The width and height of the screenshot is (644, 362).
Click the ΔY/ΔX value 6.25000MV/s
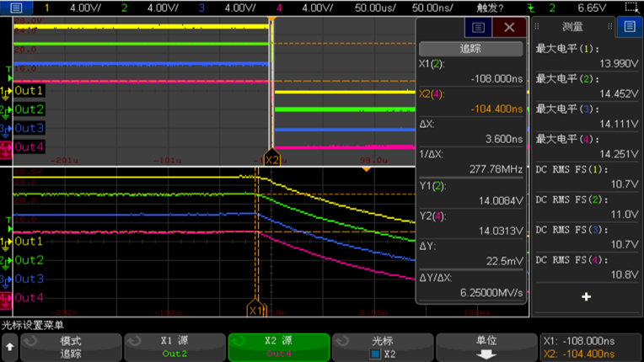491,292
